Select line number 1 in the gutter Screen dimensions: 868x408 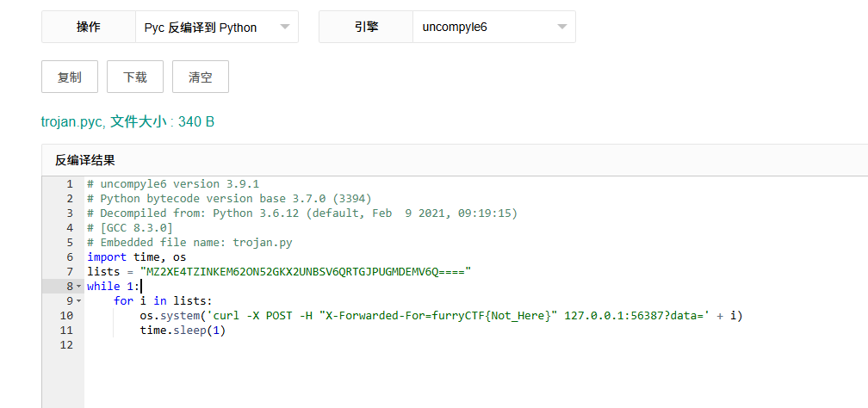(69, 183)
